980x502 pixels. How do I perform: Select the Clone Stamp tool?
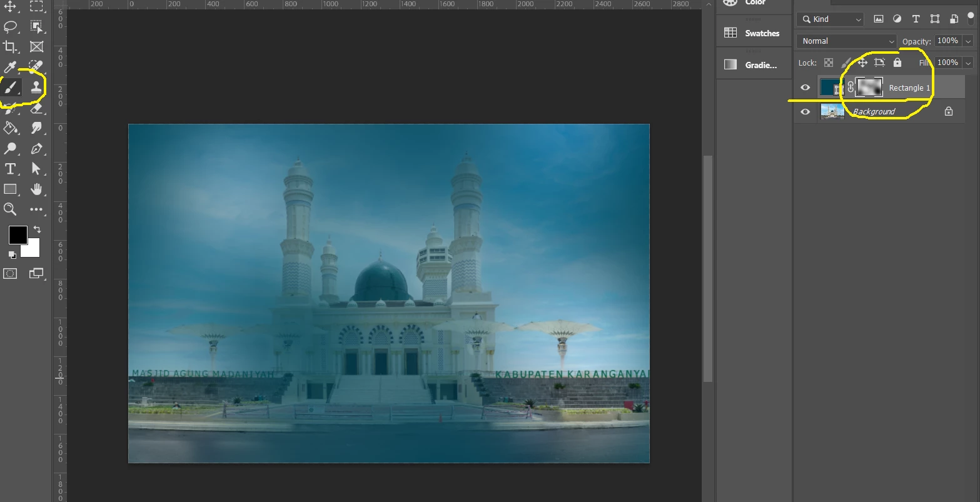(36, 87)
